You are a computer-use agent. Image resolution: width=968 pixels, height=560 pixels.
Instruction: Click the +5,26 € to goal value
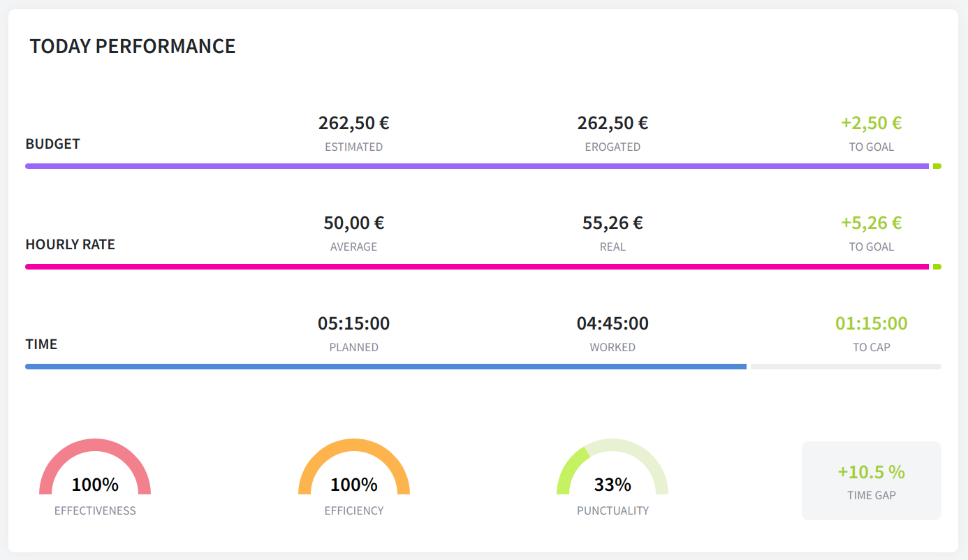pyautogui.click(x=872, y=223)
